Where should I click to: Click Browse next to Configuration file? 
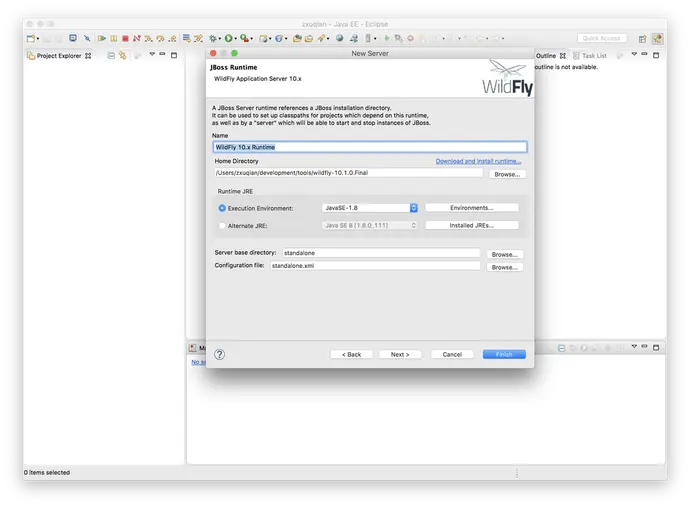click(504, 267)
